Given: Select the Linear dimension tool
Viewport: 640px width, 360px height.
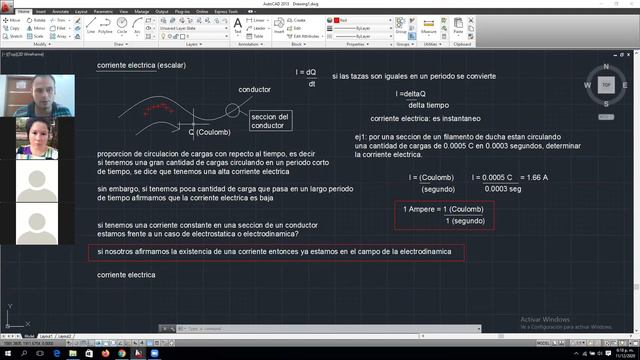Looking at the screenshot, I should (256, 20).
